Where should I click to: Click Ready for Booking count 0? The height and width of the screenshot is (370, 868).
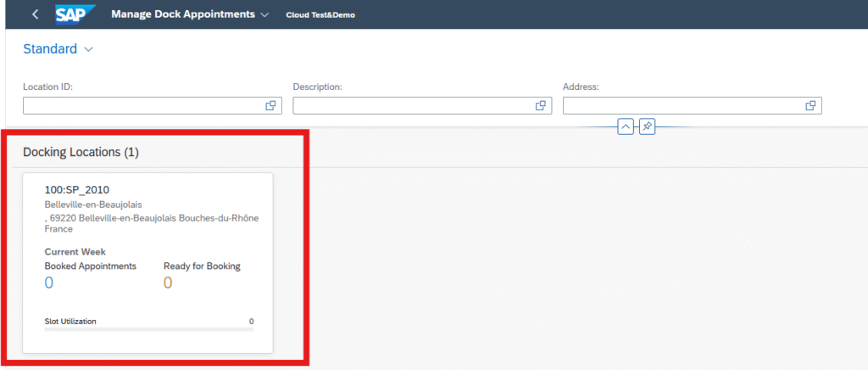pyautogui.click(x=168, y=283)
